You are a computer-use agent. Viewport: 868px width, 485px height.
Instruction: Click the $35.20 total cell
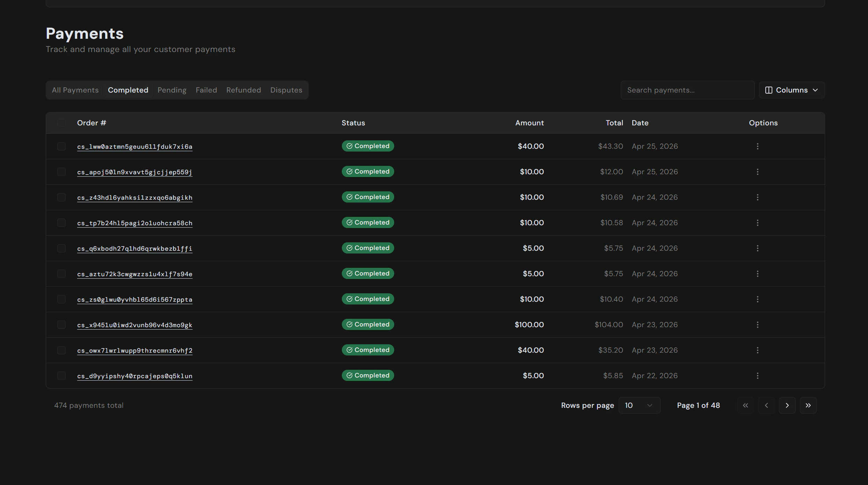[x=611, y=350]
